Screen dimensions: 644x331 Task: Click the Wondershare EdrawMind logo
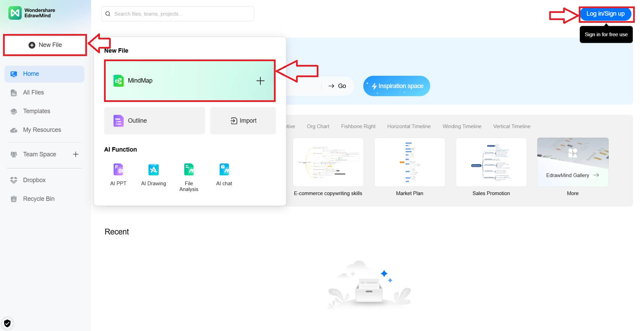point(32,13)
